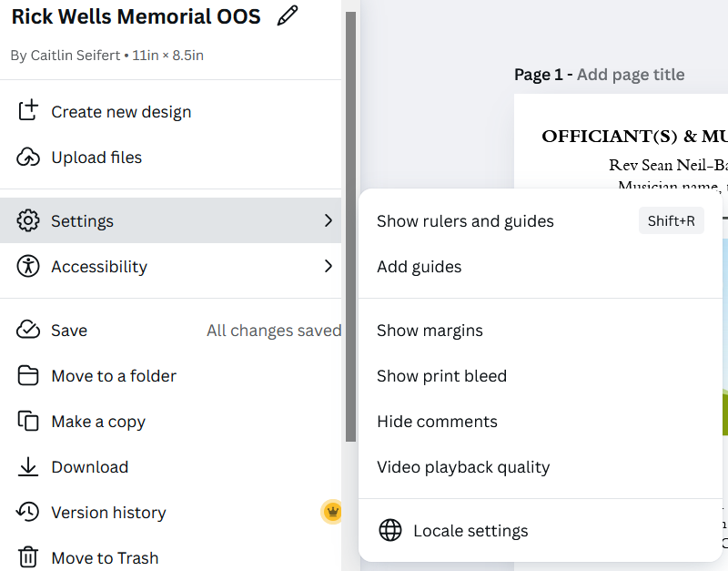Image resolution: width=728 pixels, height=571 pixels.
Task: Click the crown premium badge
Action: point(332,512)
